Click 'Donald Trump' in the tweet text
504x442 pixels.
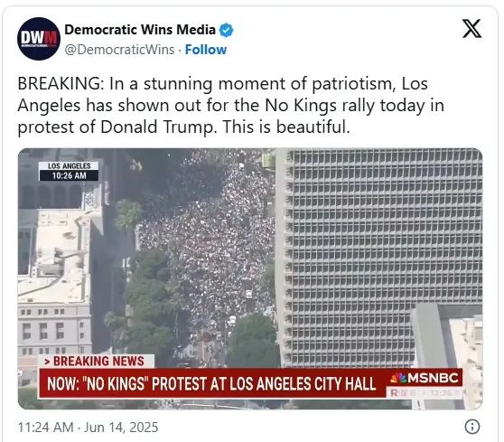coord(157,127)
